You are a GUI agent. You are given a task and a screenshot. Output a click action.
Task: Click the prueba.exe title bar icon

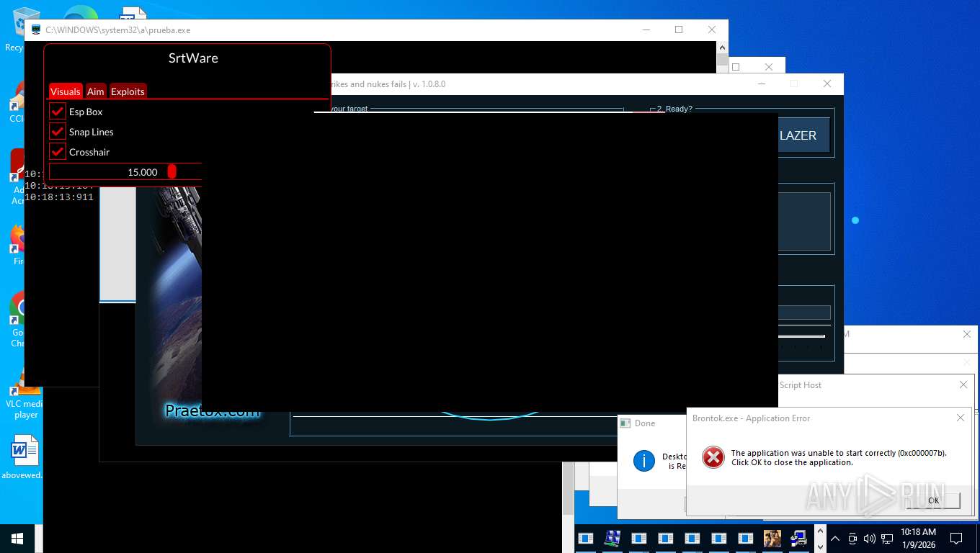point(36,30)
